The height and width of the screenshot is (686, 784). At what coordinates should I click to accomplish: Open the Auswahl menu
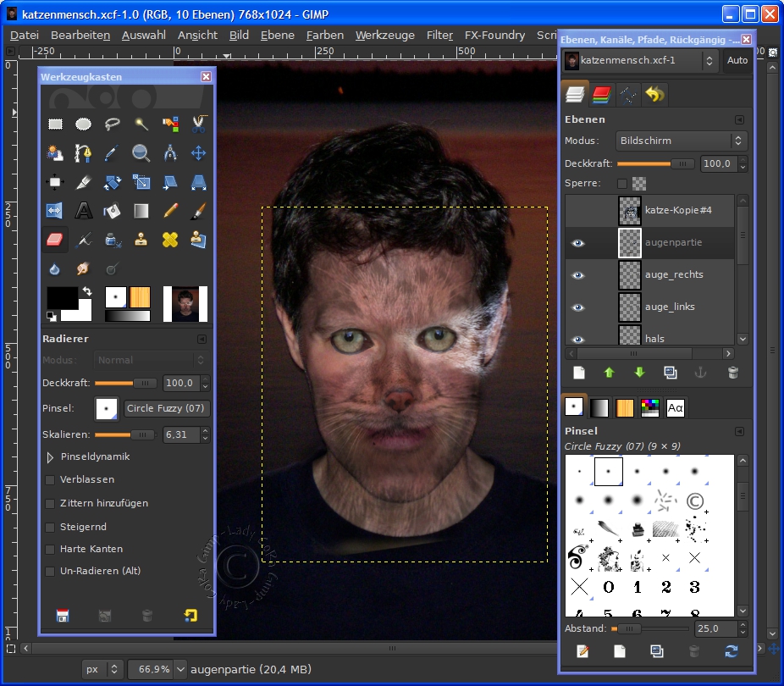[144, 35]
